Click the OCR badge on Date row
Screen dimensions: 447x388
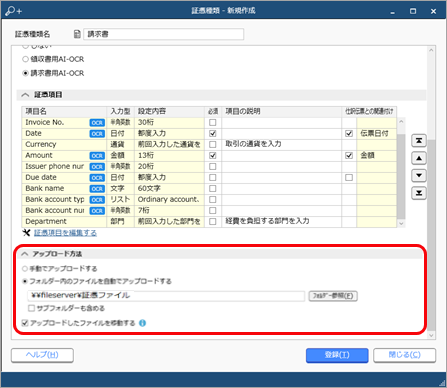click(97, 134)
